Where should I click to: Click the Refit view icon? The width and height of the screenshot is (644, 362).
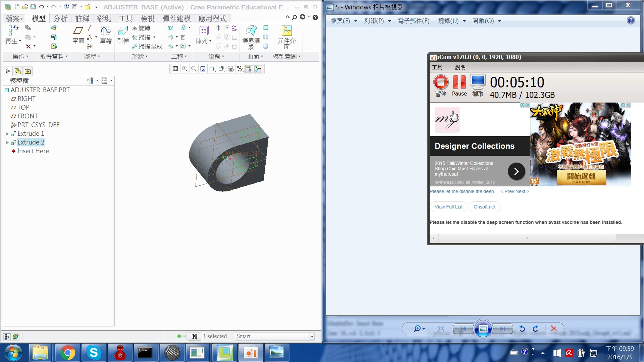[x=175, y=69]
